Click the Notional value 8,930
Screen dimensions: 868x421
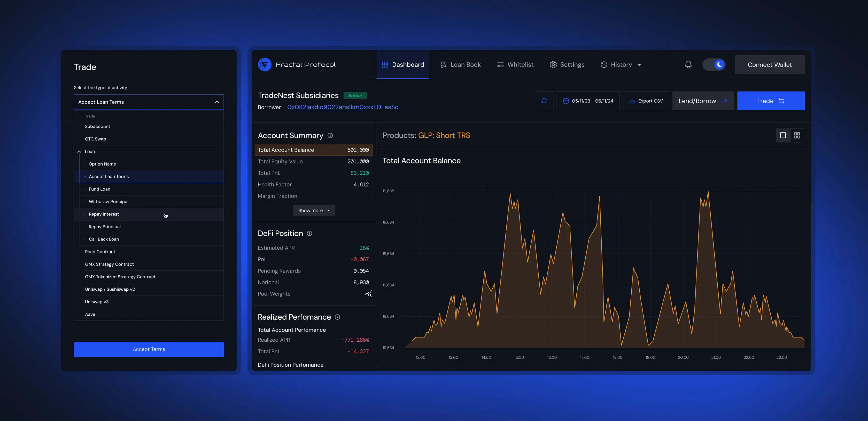(x=361, y=282)
